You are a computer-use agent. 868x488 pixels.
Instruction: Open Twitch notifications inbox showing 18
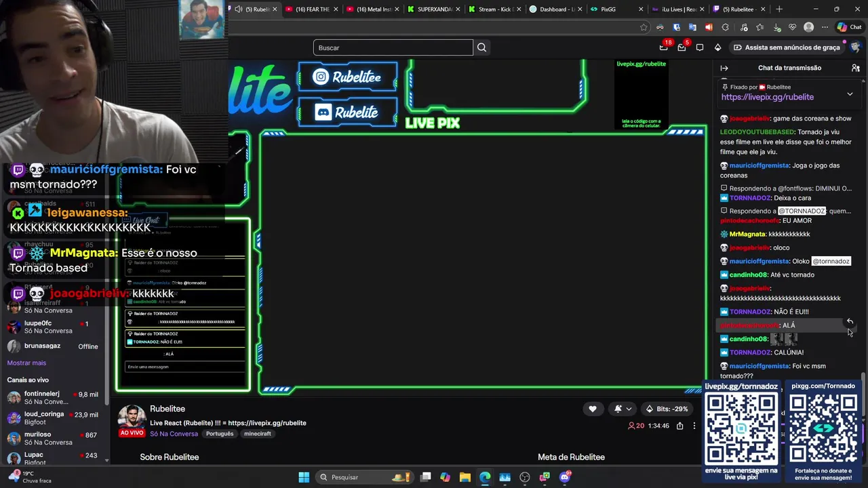pos(664,47)
